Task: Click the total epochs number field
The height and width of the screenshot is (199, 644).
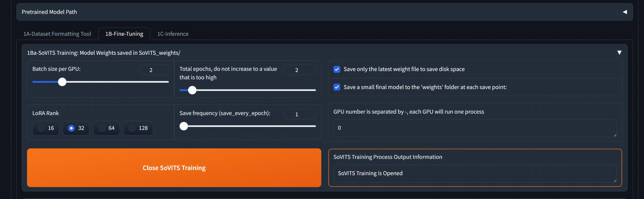Action: (300, 70)
